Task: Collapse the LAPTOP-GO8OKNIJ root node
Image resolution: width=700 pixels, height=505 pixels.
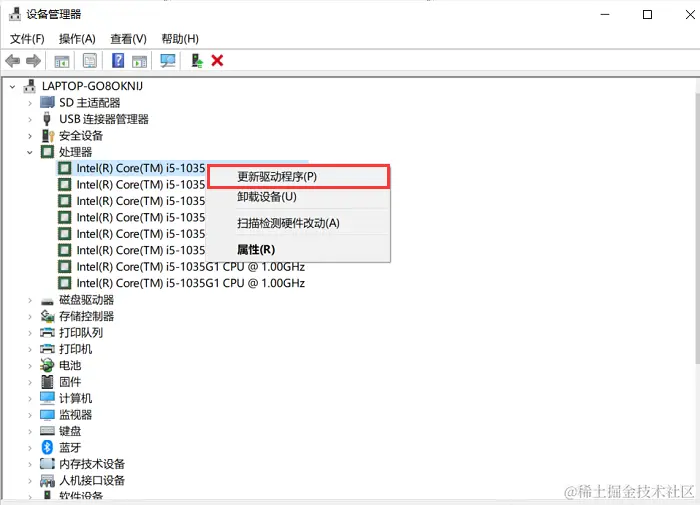Action: (12, 87)
